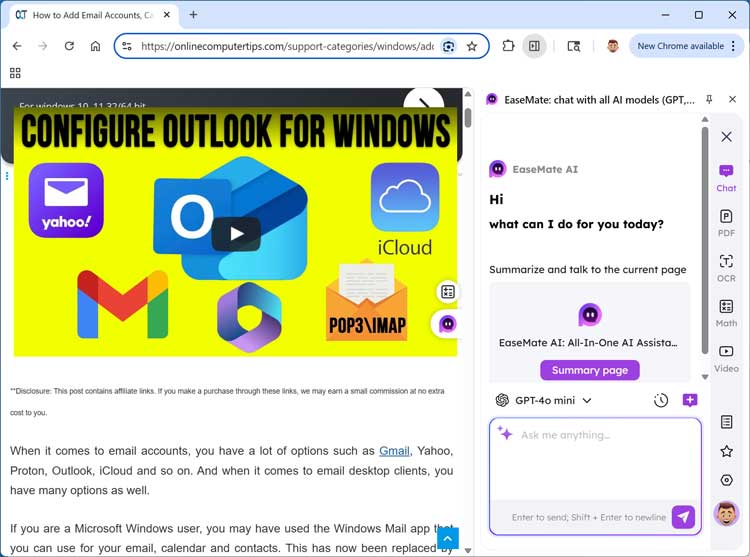Open the Chrome profile avatar
This screenshot has height=557, width=750.
612,46
